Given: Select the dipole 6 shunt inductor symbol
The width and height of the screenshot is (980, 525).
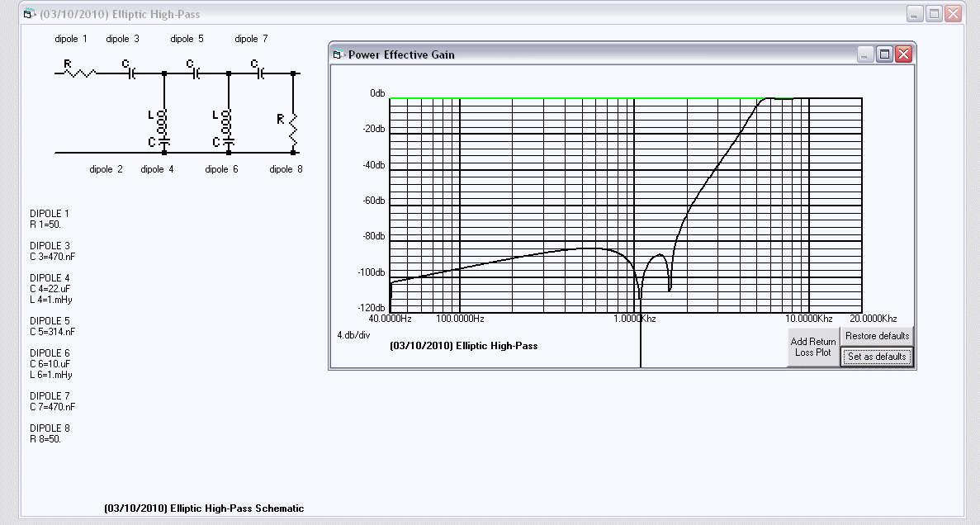Looking at the screenshot, I should tap(225, 122).
